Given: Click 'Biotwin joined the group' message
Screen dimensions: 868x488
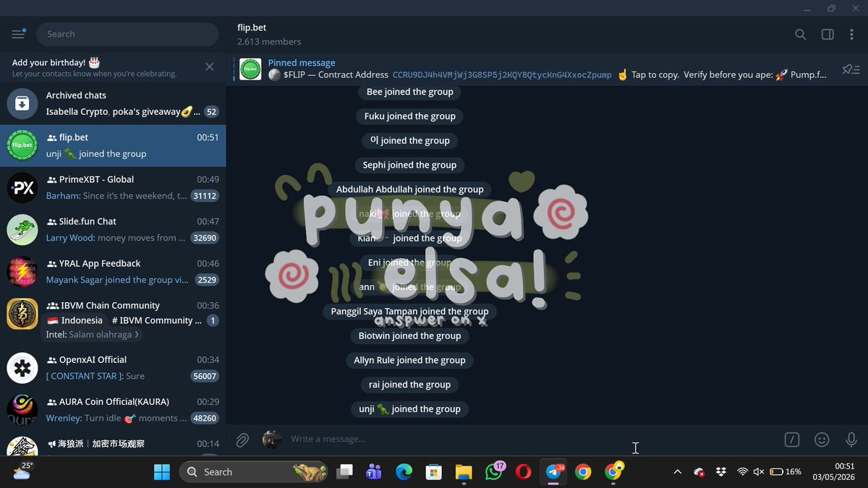Looking at the screenshot, I should 410,335.
